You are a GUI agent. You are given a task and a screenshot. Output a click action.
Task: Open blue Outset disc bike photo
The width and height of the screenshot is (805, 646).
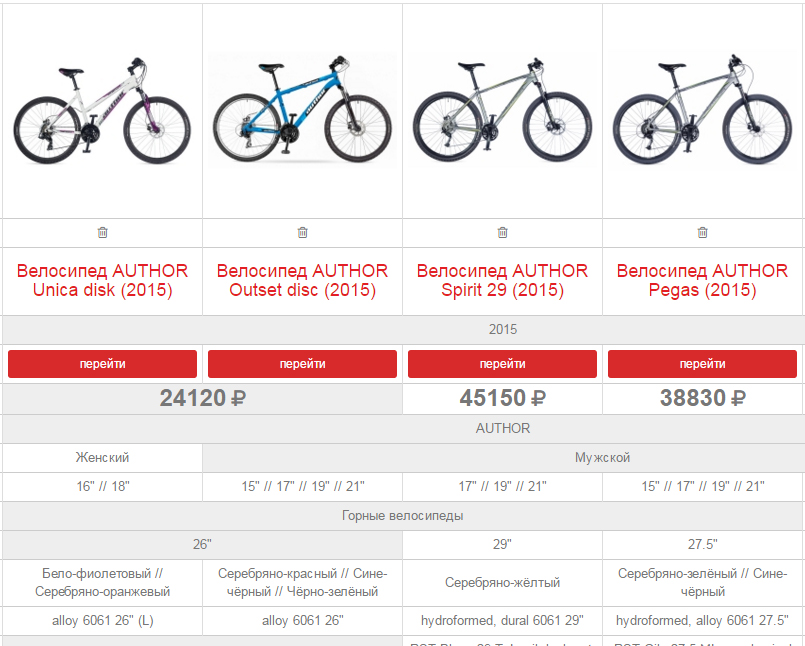[302, 109]
